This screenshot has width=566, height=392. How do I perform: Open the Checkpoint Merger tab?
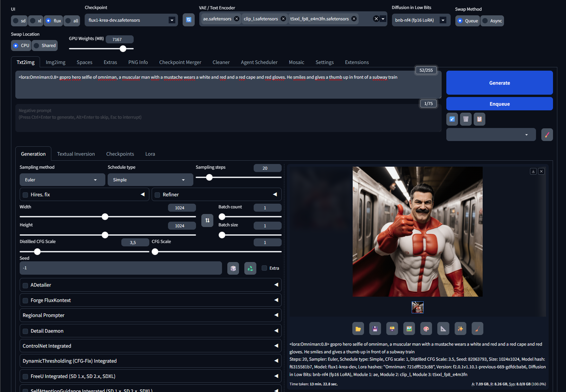(180, 62)
